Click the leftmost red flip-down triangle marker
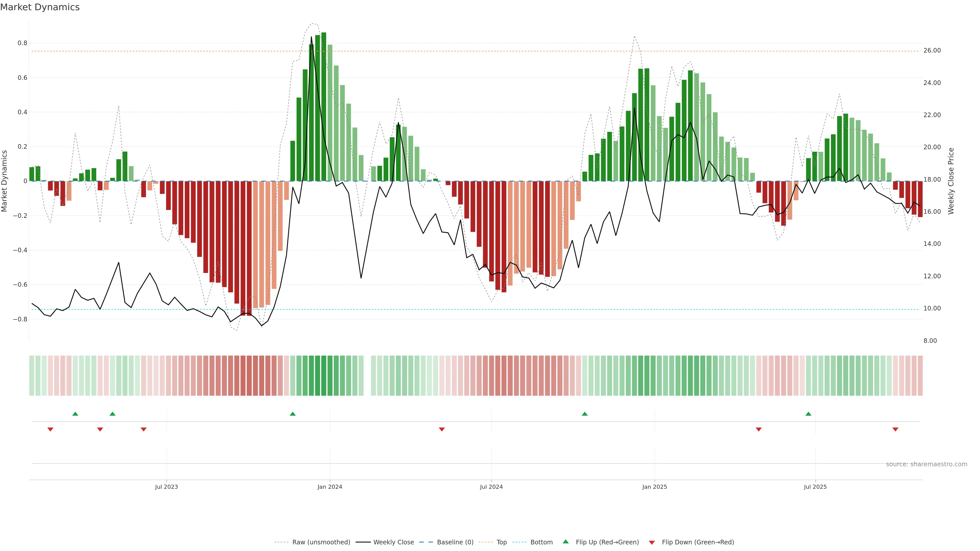Screen dimensions: 980x551 pos(50,429)
